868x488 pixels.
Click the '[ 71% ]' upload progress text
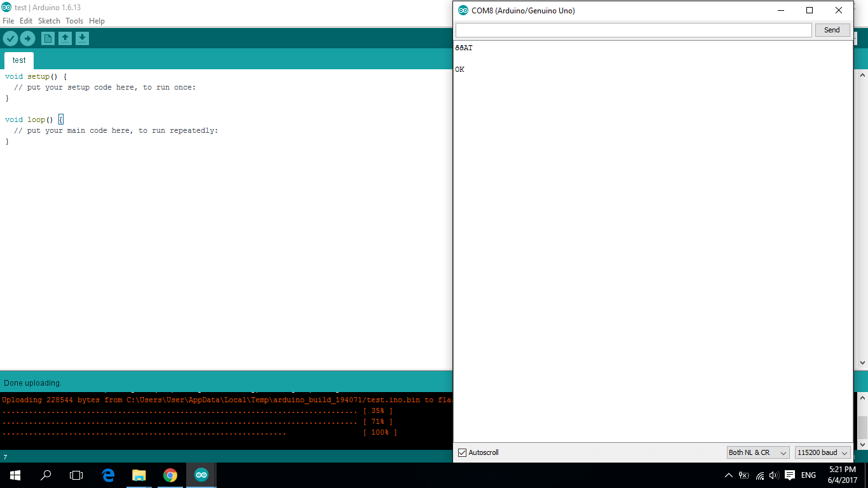click(x=378, y=422)
